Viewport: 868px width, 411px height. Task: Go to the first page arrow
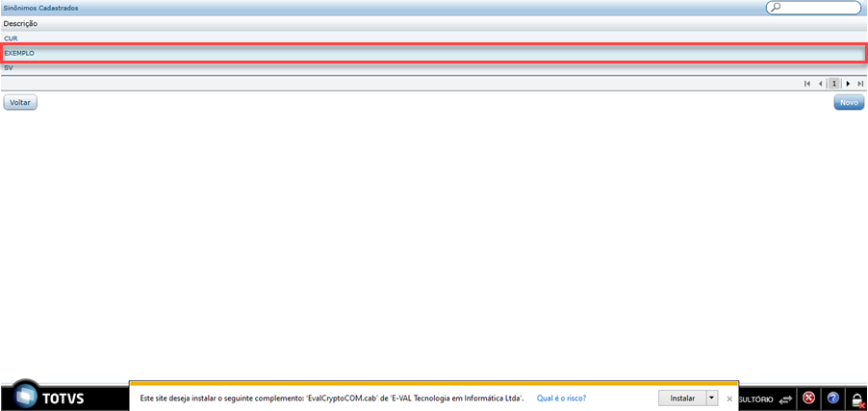(x=807, y=84)
